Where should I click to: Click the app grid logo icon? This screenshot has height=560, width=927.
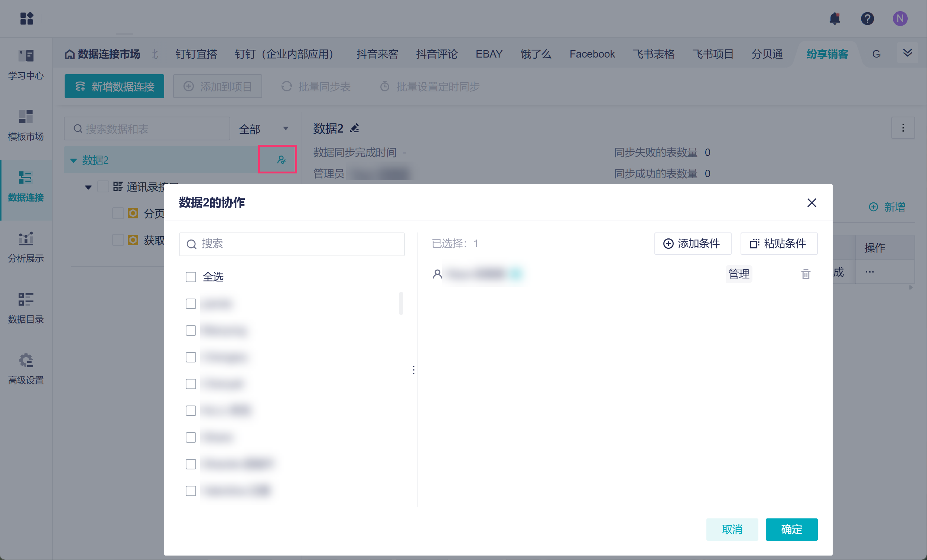[27, 18]
